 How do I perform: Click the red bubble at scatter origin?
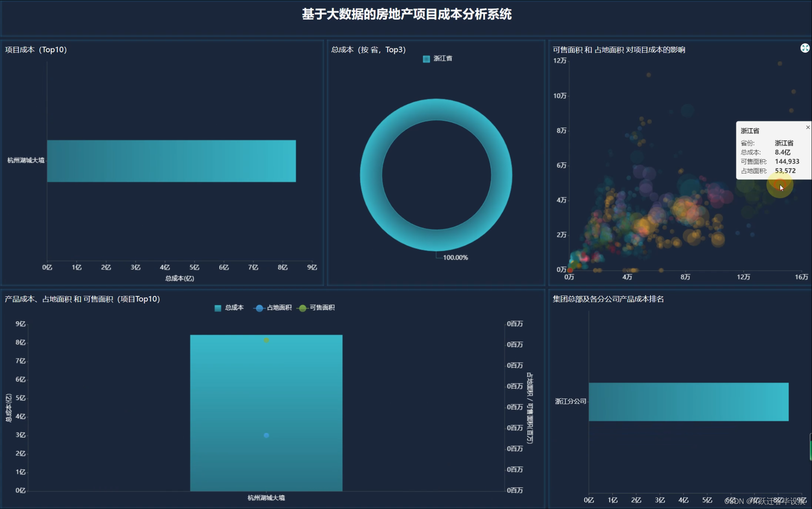[570, 270]
